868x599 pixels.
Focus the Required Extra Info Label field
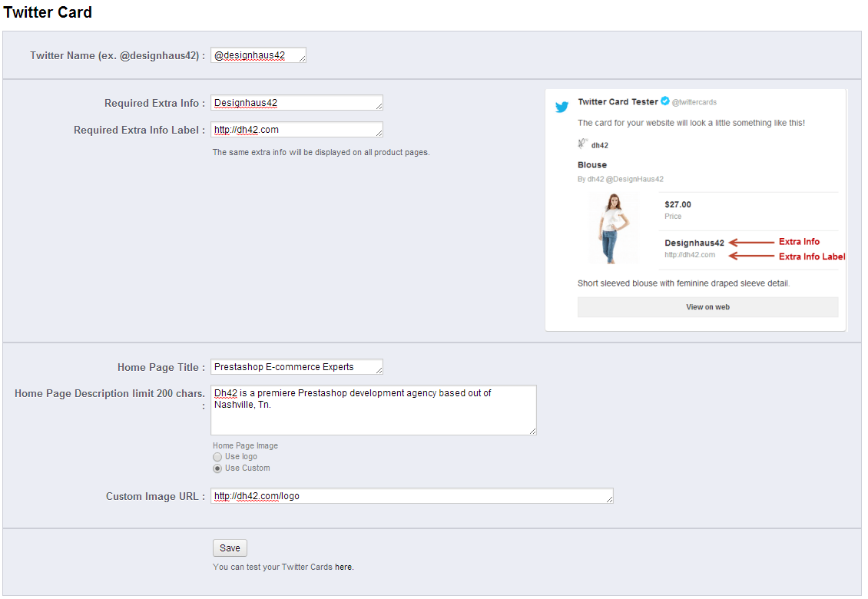pos(297,130)
